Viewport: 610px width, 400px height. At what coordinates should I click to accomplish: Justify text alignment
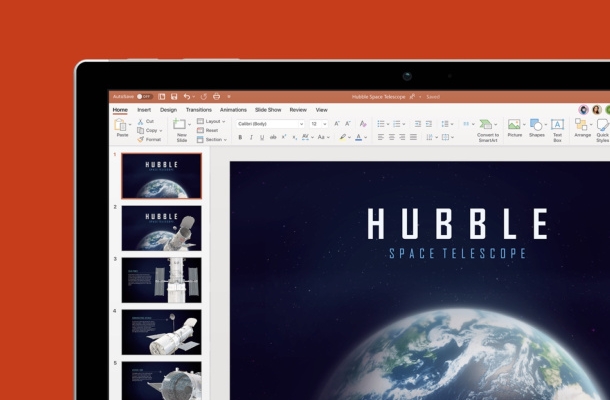413,137
